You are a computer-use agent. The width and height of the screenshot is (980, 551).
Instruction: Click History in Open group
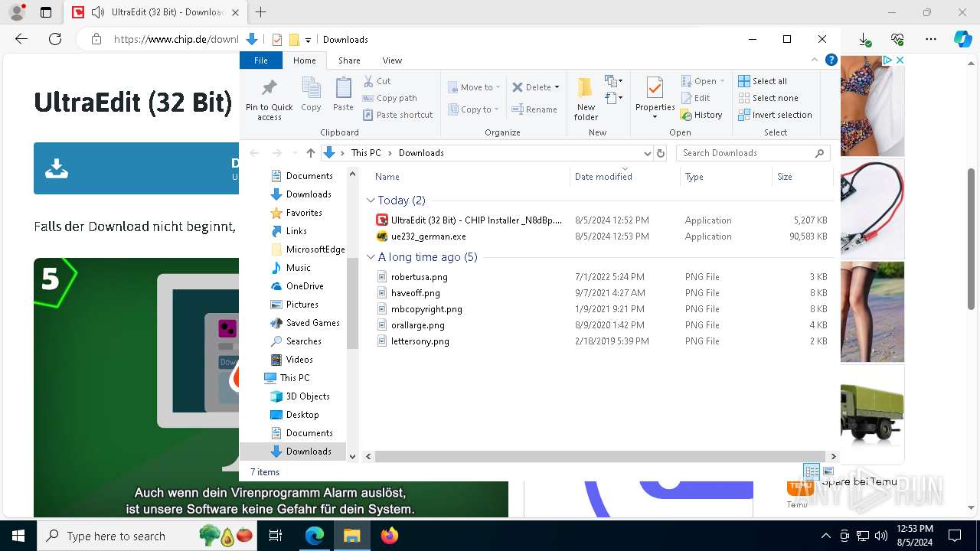click(x=701, y=115)
